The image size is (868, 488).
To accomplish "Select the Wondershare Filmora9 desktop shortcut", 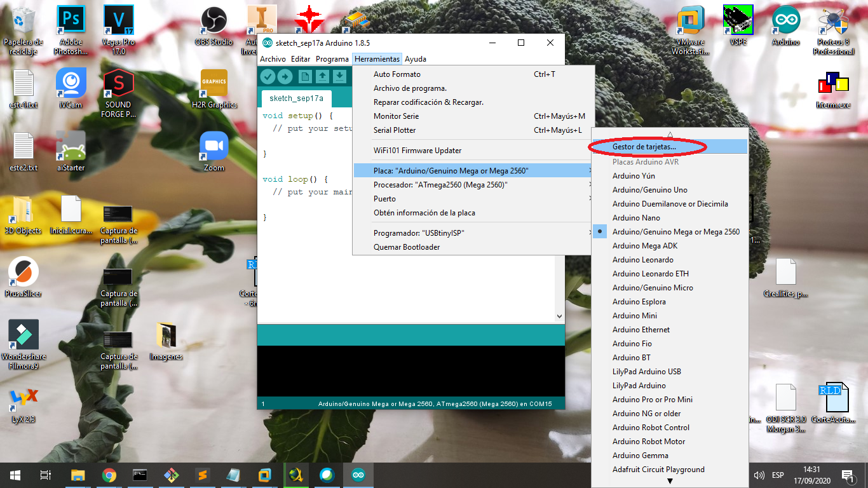I will pos(24,345).
